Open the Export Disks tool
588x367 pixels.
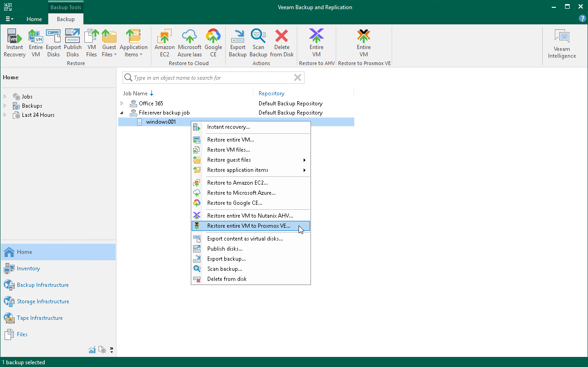[x=53, y=43]
